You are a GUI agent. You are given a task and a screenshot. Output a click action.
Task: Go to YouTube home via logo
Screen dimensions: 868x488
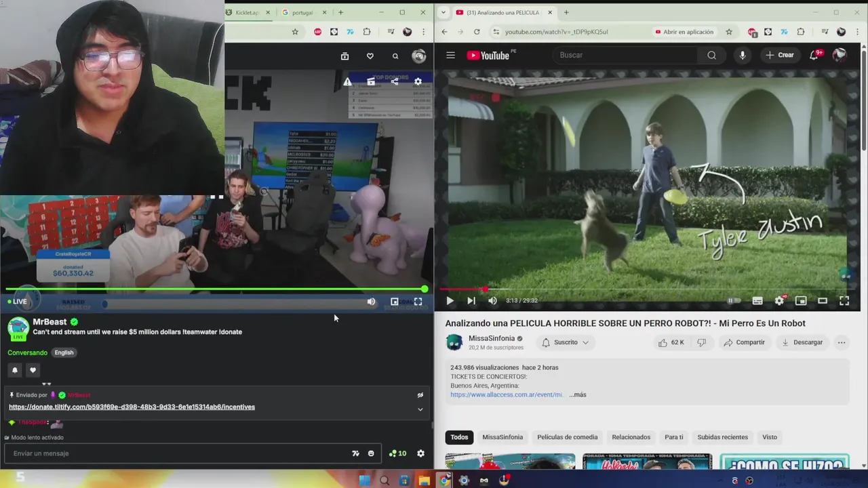click(488, 56)
